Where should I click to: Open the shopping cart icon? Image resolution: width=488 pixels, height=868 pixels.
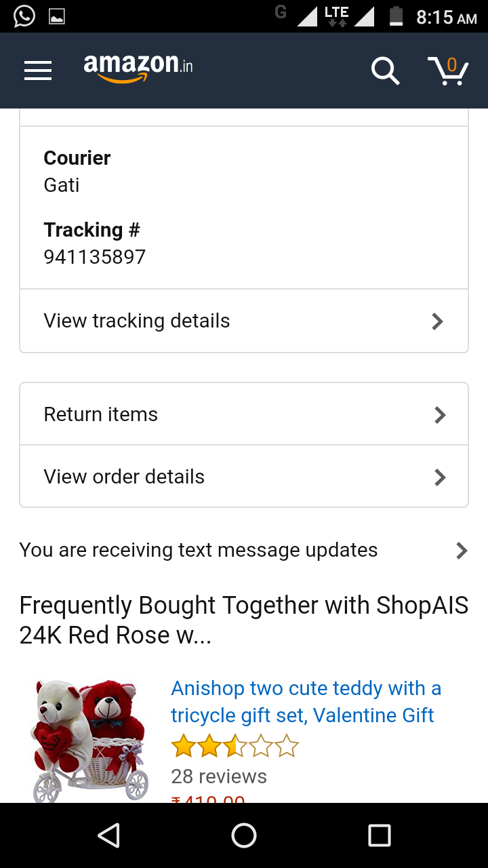(x=448, y=71)
